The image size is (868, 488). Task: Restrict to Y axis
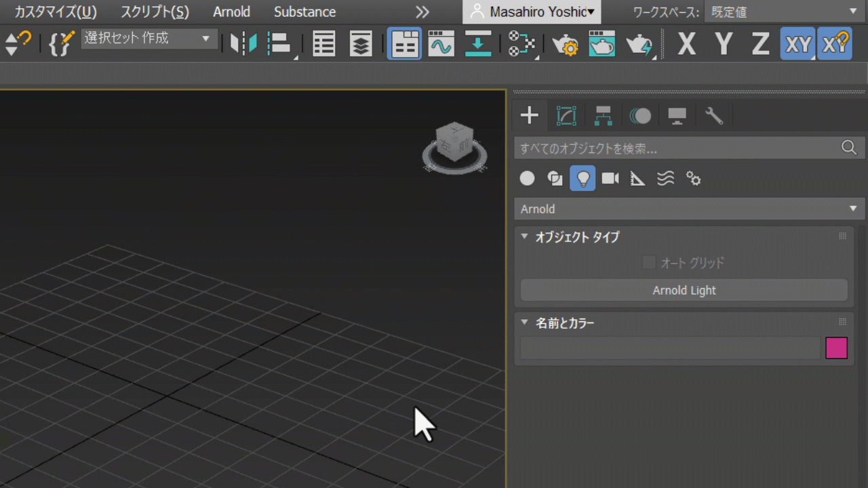point(724,44)
